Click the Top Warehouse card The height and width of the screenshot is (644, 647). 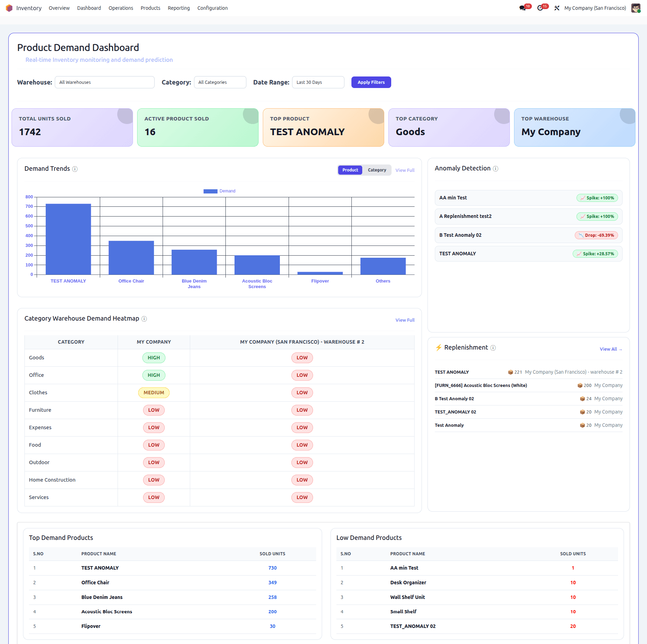coord(575,127)
